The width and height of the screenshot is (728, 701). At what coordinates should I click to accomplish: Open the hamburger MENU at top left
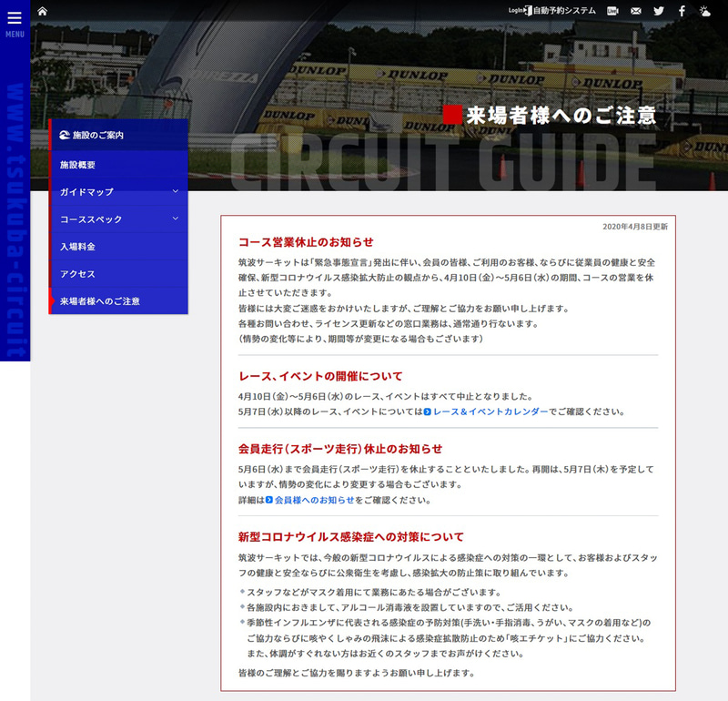click(13, 18)
